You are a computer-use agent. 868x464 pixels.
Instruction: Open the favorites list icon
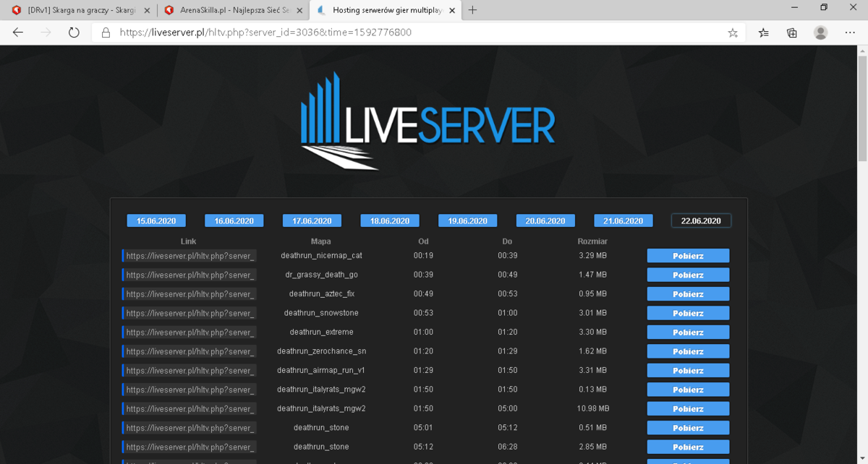click(764, 33)
